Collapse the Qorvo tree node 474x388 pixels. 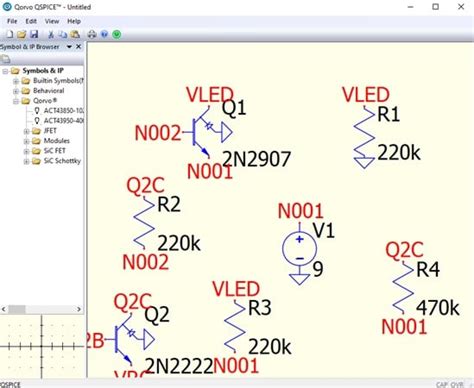(16, 101)
